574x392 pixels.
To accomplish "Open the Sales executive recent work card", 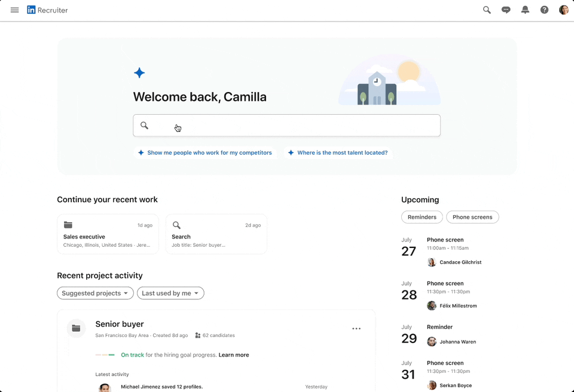I will 108,234.
